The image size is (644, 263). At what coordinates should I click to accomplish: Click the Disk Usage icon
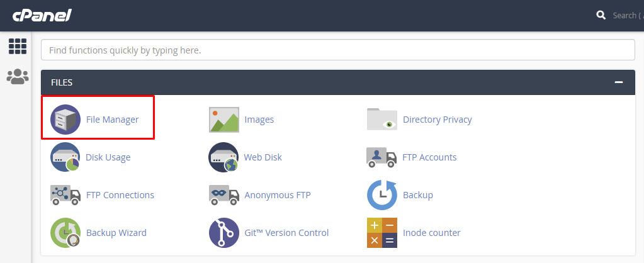[65, 157]
